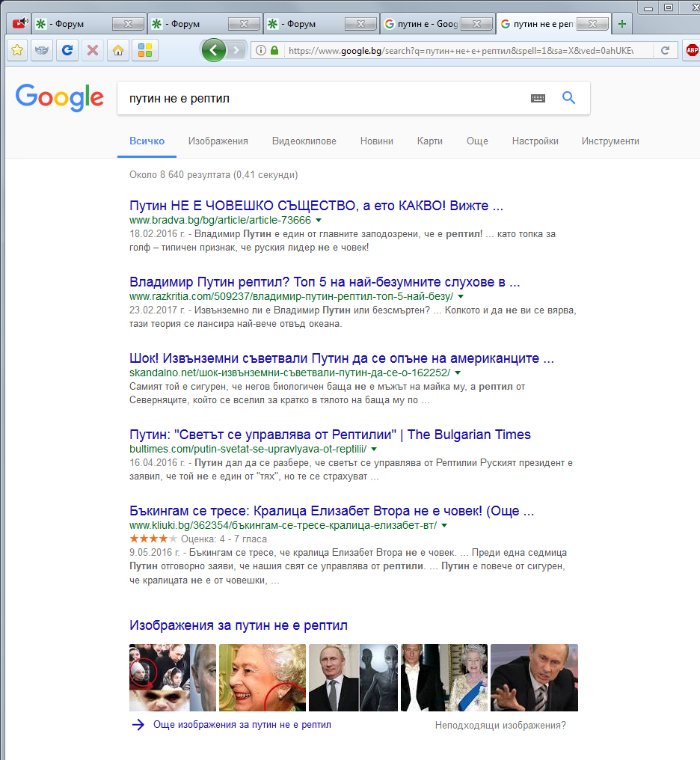The image size is (700, 760).
Task: Open 'Владимир Путин рептил? Топ 5' result
Action: pos(325,282)
